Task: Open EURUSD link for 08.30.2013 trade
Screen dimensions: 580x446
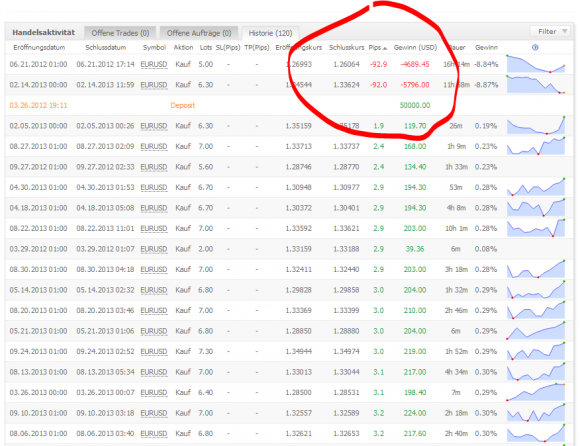Action: point(154,270)
